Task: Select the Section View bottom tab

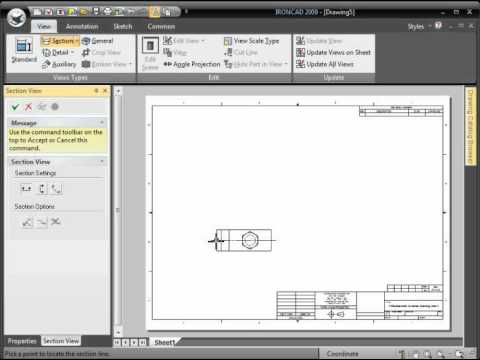Action: point(61,341)
